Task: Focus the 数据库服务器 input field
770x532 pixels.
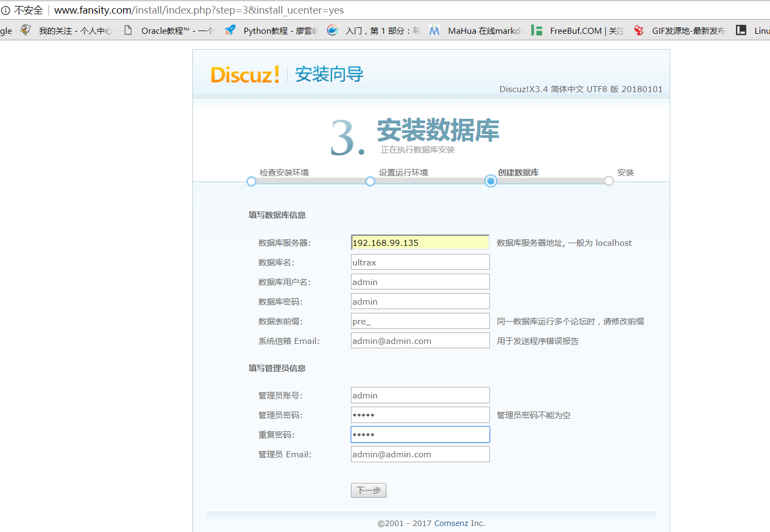Action: 420,243
